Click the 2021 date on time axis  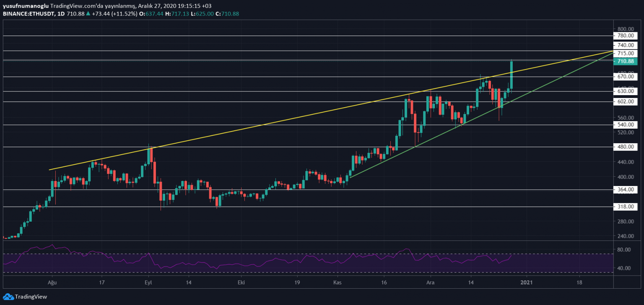point(526,282)
